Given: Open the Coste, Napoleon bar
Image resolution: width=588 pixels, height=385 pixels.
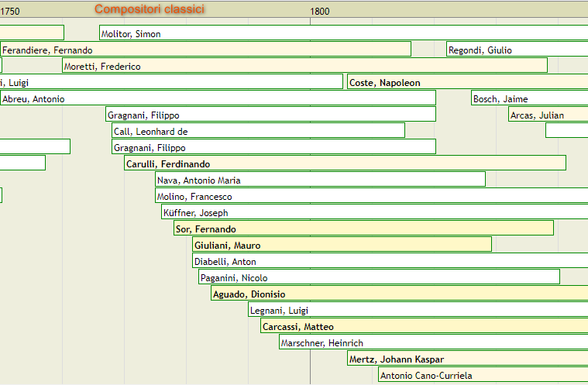Looking at the screenshot, I should coord(467,81).
